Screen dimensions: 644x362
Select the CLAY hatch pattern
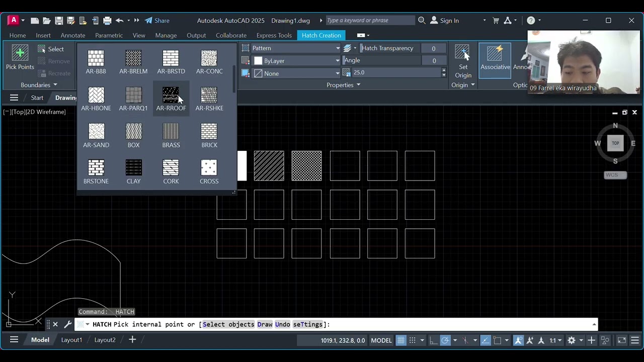pos(133,172)
